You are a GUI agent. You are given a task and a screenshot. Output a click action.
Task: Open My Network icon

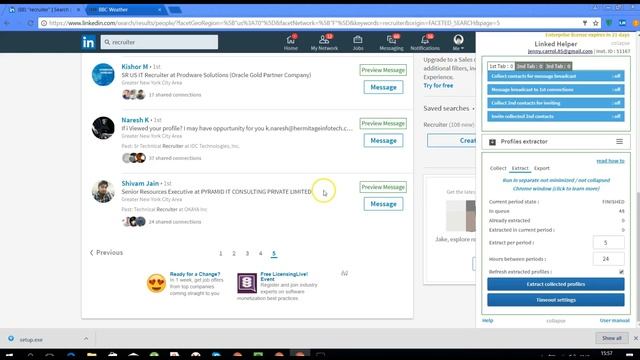[x=324, y=42]
